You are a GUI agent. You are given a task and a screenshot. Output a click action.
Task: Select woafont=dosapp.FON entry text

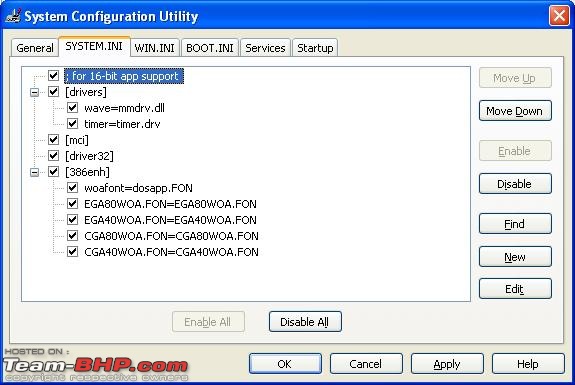[x=138, y=188]
